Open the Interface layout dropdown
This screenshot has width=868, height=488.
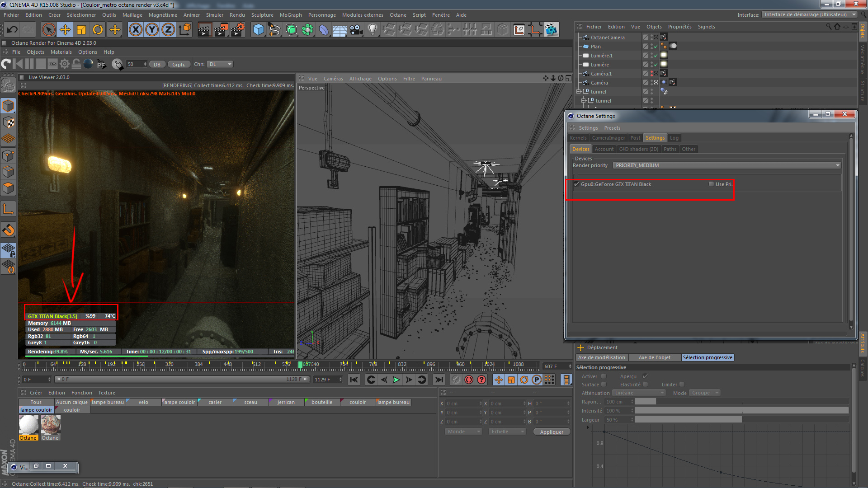pos(809,14)
